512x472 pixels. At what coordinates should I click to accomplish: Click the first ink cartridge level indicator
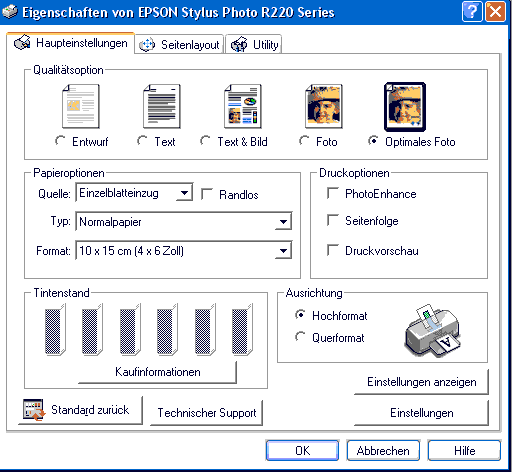pos(55,330)
